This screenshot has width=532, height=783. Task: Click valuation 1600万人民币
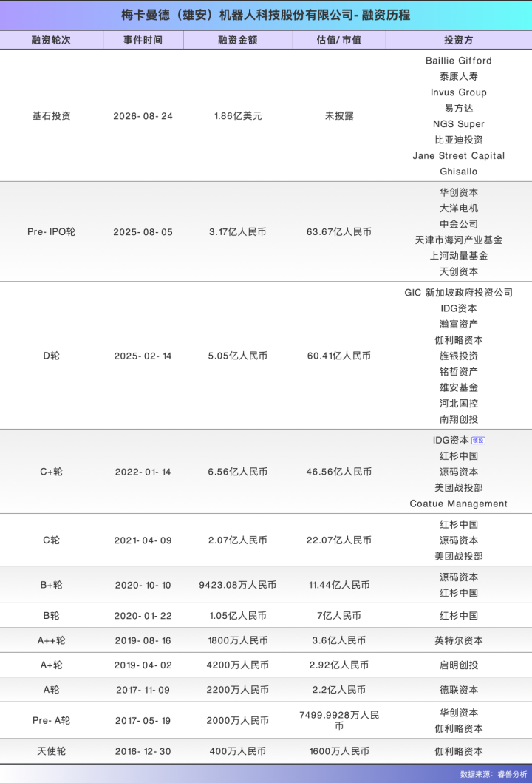click(x=339, y=751)
